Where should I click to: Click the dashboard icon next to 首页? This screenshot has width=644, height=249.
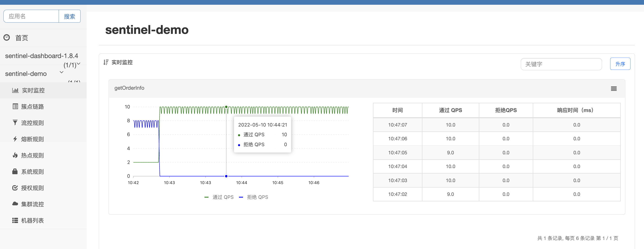click(7, 38)
